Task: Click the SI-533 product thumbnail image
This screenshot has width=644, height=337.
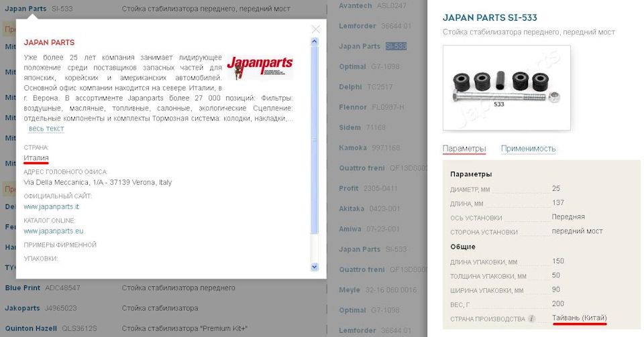Action: [506, 88]
